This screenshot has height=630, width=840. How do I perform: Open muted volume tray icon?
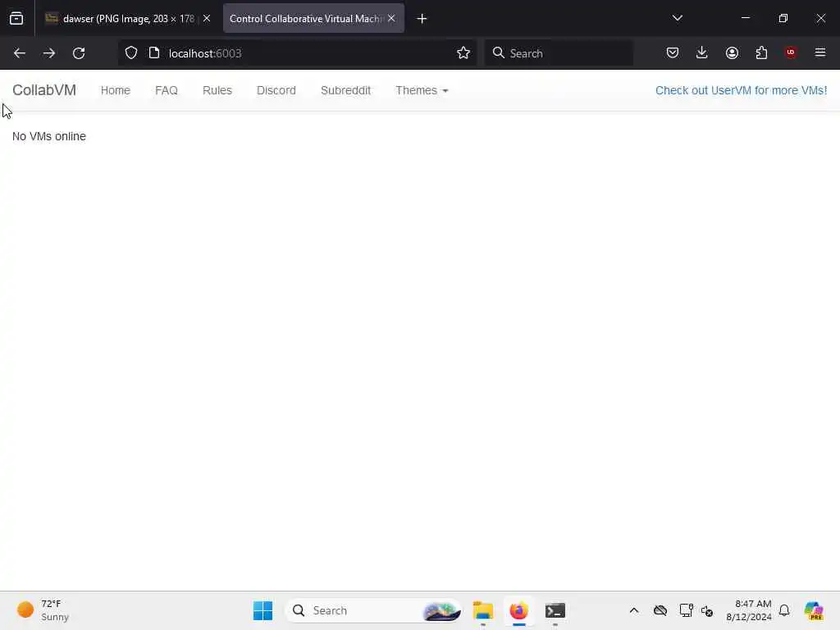click(707, 610)
